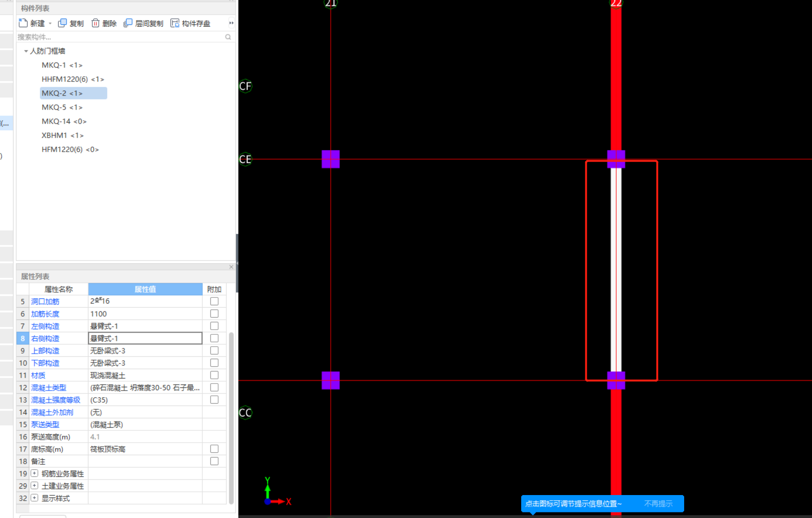Toggle 附加 checkbox for 上部构造

point(214,350)
